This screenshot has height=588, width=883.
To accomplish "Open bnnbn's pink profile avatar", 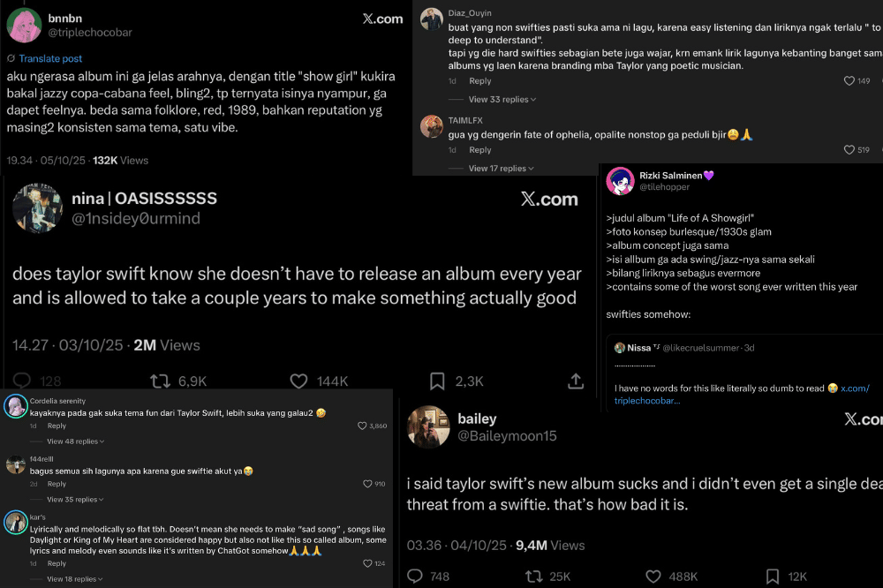I will (24, 25).
